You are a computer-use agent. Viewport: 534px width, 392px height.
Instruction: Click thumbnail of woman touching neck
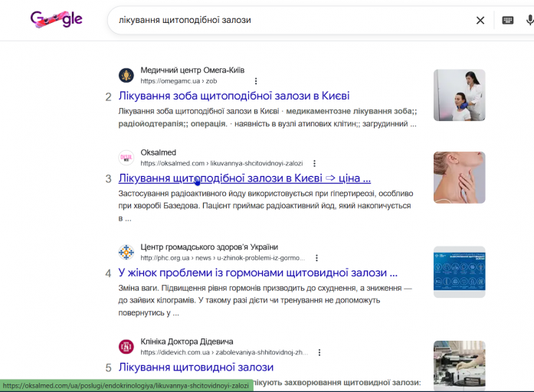click(x=460, y=178)
